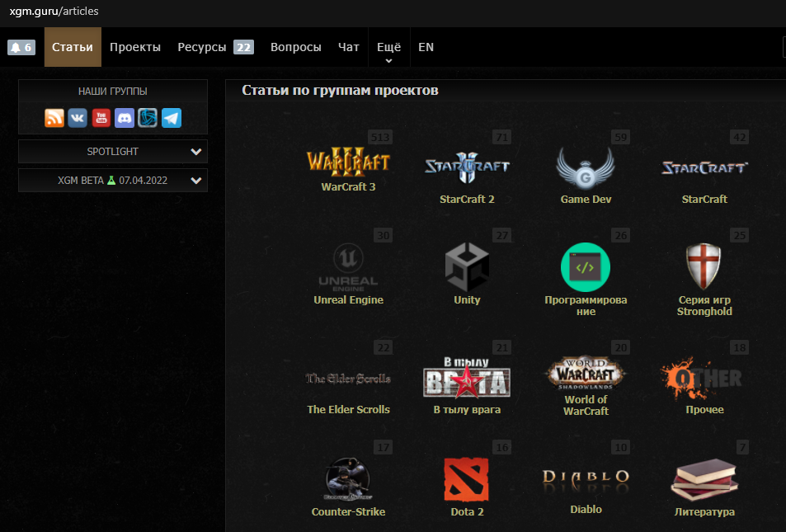
Task: Click the Counter-Strike soldier icon
Action: (x=348, y=479)
